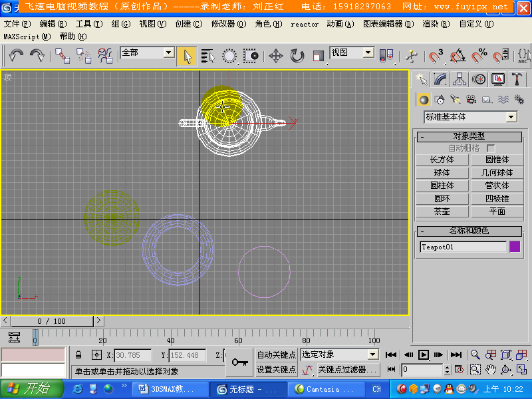Toggle the Percent Snap magnet
Screen dimensions: 532x399
479,56
